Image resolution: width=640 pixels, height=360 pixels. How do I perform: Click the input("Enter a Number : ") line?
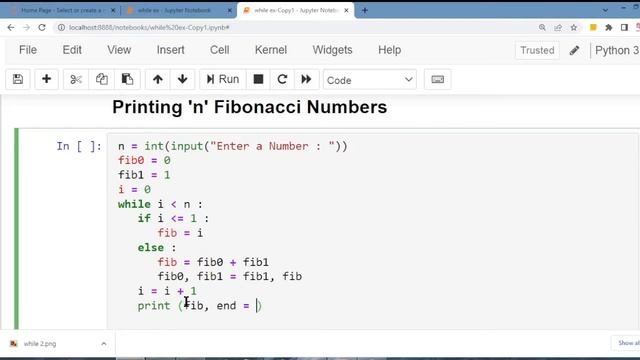click(x=233, y=146)
